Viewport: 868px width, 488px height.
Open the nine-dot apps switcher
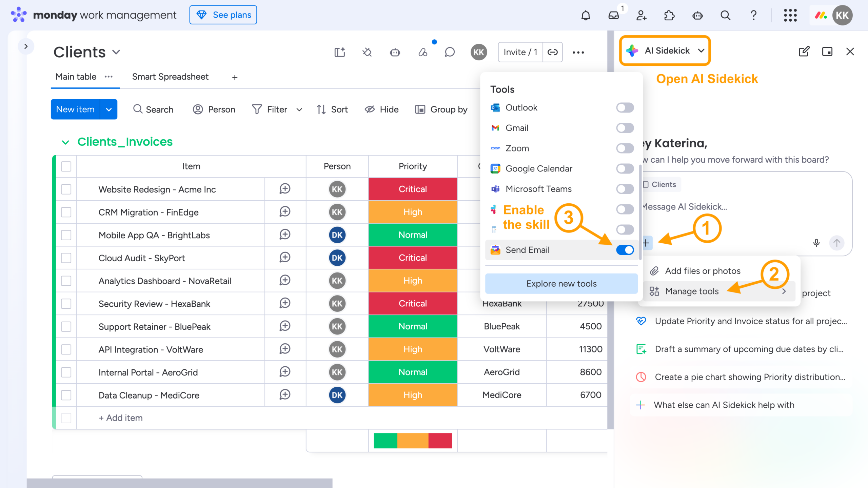click(790, 15)
